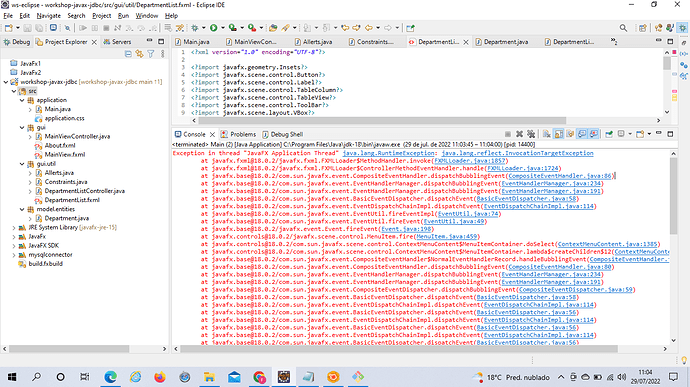Viewport: 690px width, 387px height.
Task: Click the Pin Console icon
Action: click(609, 134)
